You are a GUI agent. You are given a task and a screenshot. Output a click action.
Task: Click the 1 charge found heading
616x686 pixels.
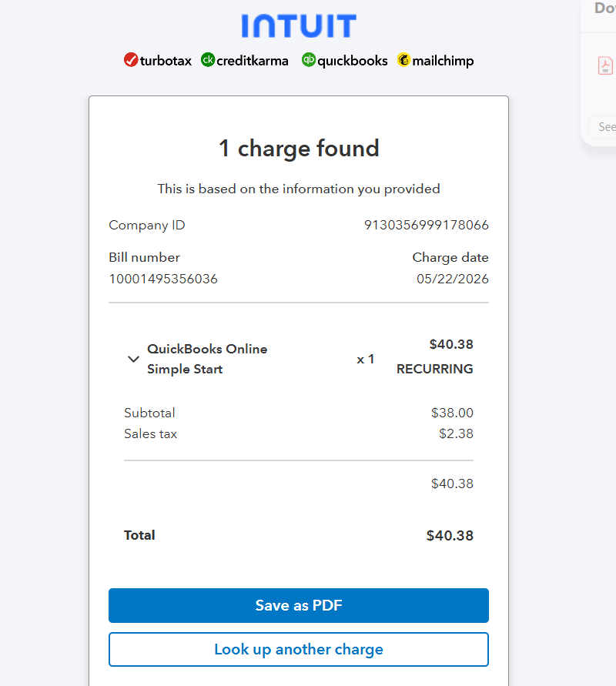(x=299, y=149)
